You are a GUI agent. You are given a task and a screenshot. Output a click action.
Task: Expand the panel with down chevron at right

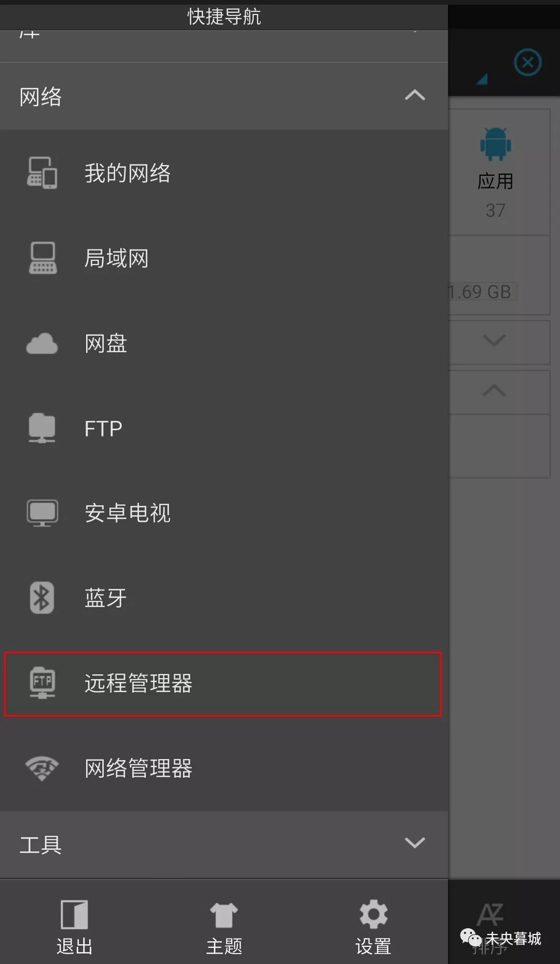point(494,340)
